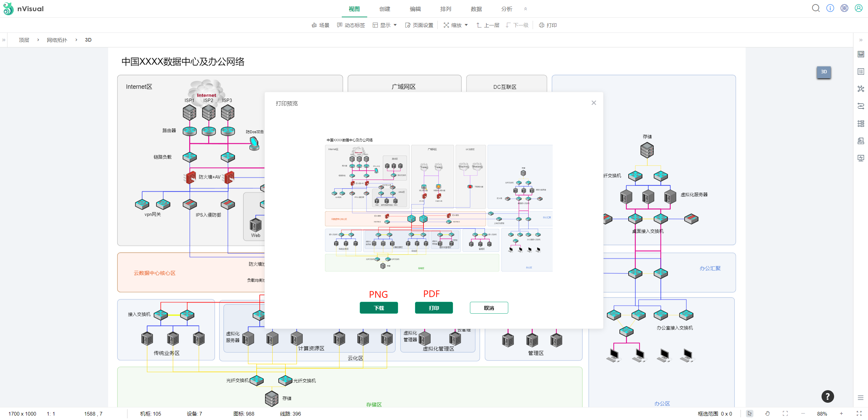The width and height of the screenshot is (868, 420).
Task: Click the plus to increase zoom
Action: [x=841, y=414]
